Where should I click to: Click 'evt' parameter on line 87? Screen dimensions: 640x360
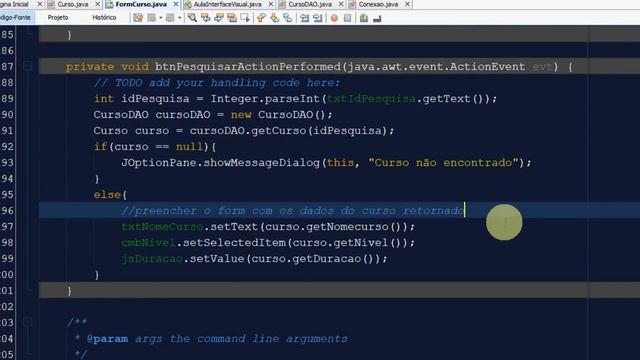tap(542, 67)
